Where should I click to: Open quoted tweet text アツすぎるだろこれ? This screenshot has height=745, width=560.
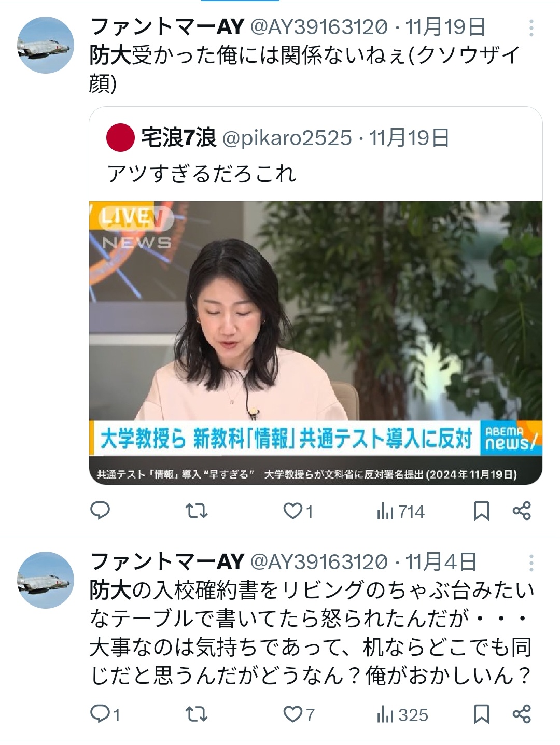coord(202,173)
